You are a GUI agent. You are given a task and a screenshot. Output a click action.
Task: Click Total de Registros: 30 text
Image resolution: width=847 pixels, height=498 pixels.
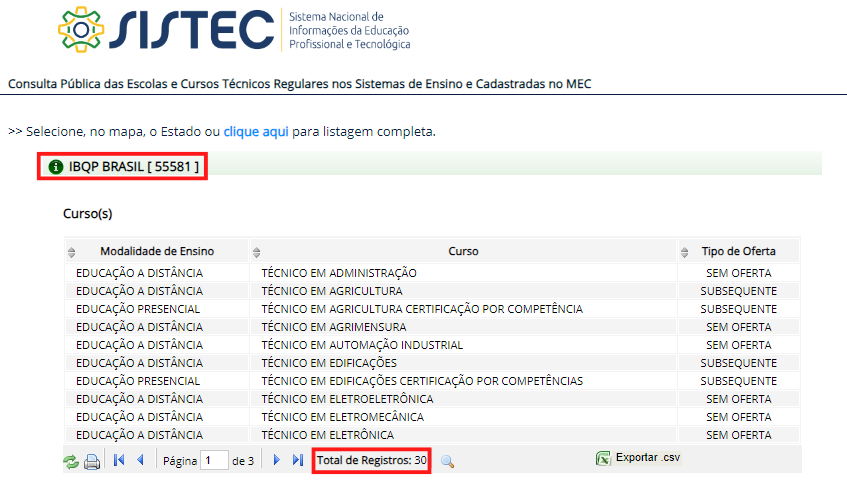pyautogui.click(x=372, y=461)
